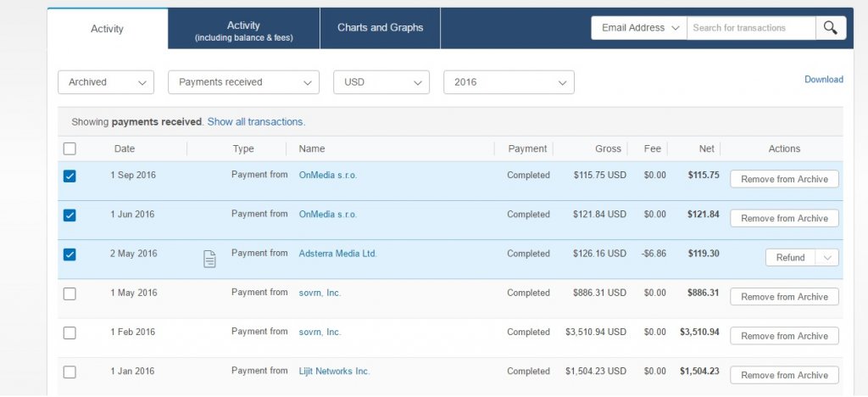Toggle the select-all header checkbox
Viewport: 868px width, 397px height.
[x=70, y=148]
